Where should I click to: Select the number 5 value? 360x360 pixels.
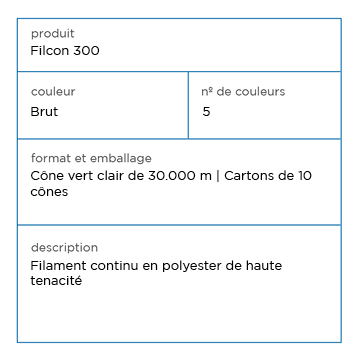pyautogui.click(x=206, y=112)
